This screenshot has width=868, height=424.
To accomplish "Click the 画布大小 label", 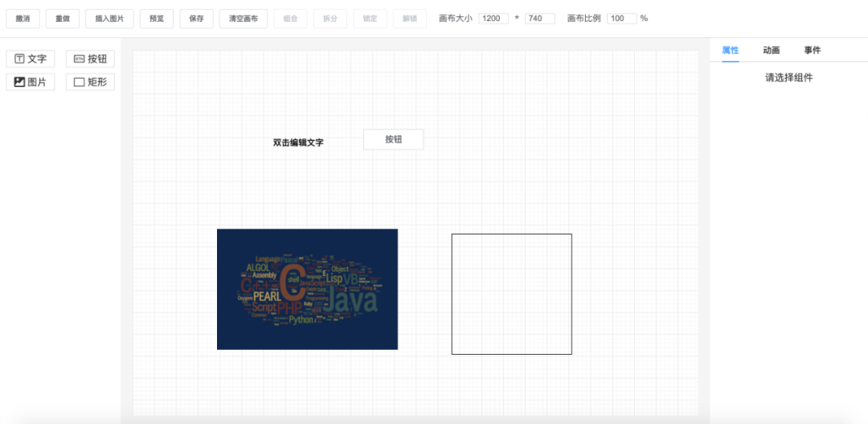I will point(456,19).
